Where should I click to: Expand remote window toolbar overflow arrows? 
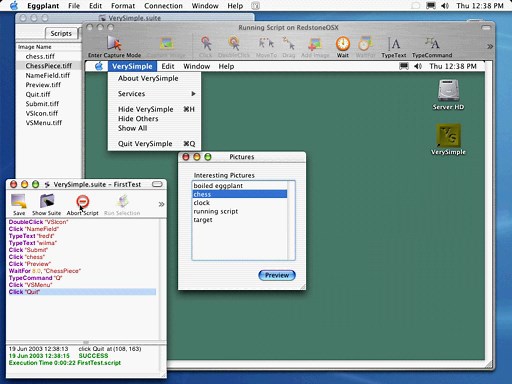pos(490,46)
